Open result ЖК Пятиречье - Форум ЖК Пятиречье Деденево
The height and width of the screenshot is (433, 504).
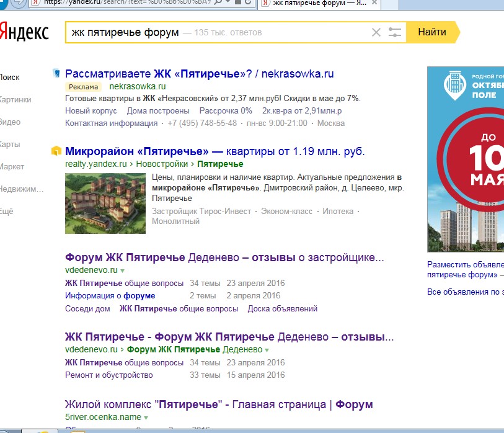[x=229, y=337]
